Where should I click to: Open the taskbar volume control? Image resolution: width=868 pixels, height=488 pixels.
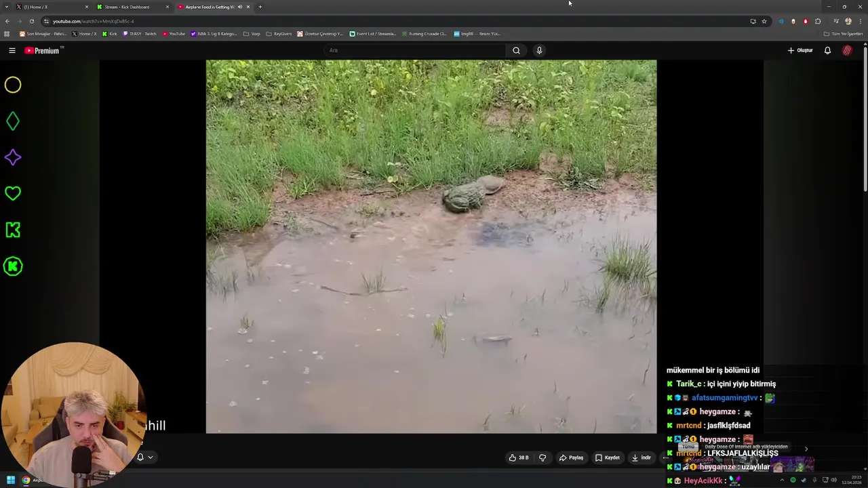pos(833,480)
